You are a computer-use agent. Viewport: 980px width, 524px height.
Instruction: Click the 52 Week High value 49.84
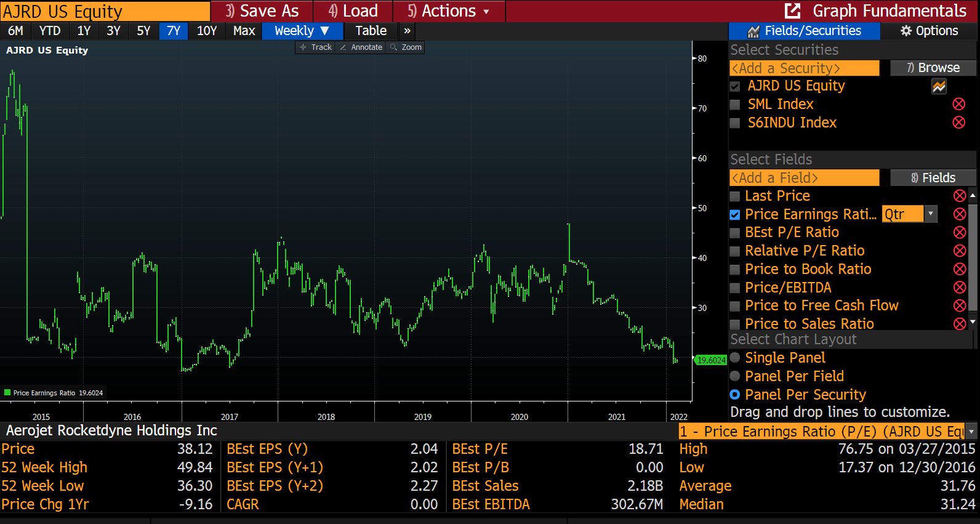(x=195, y=467)
